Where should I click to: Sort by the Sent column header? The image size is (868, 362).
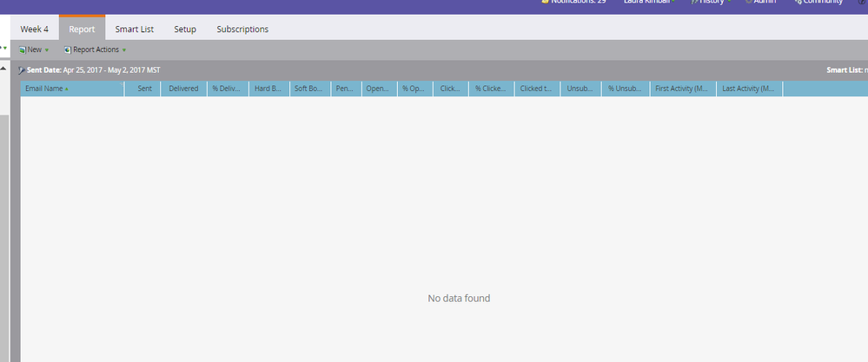(142, 89)
